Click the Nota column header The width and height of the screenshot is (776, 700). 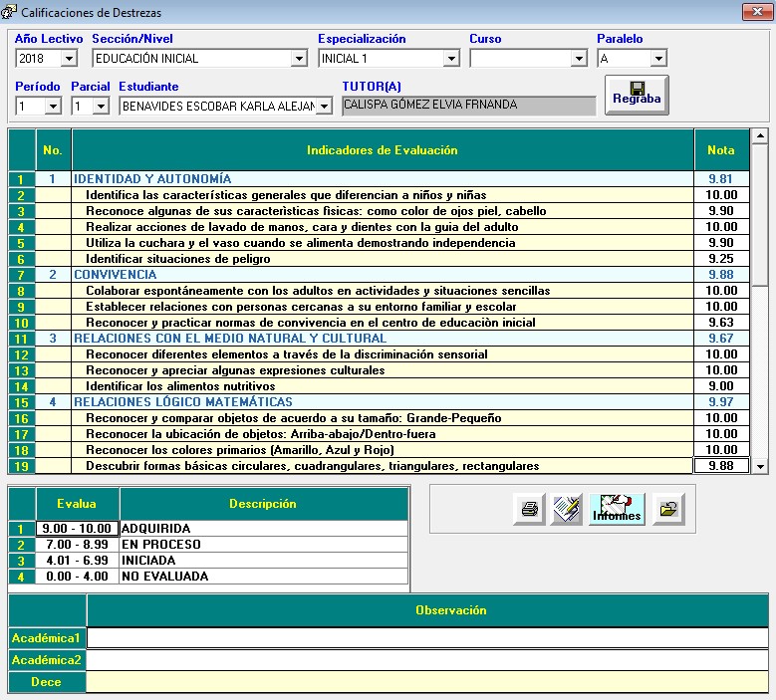pyautogui.click(x=721, y=150)
